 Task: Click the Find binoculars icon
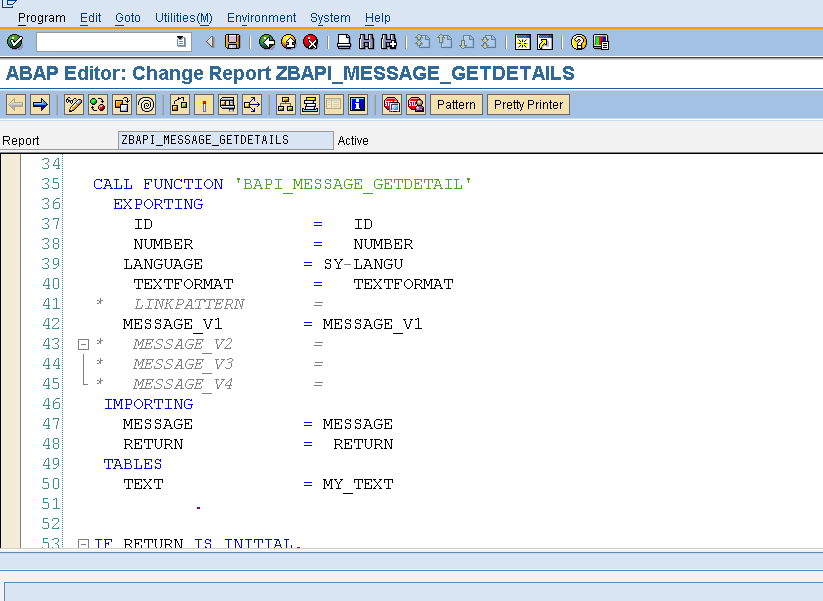367,42
